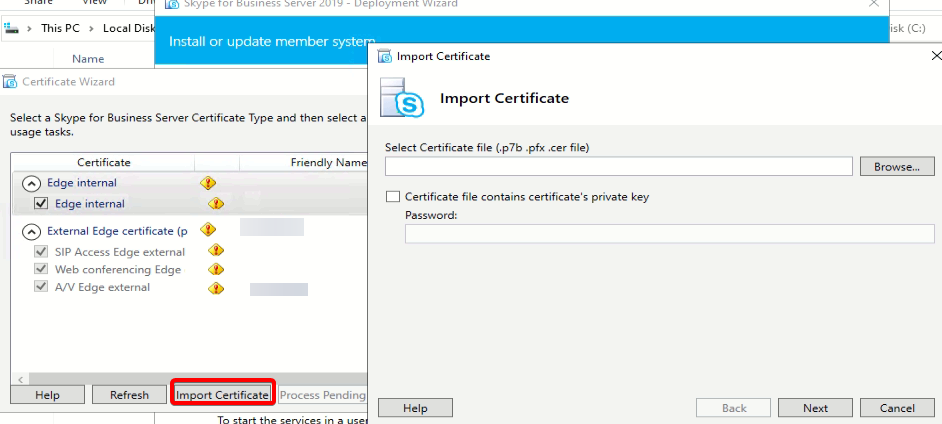This screenshot has width=942, height=424.
Task: Collapse the Edge internal group
Action: [31, 184]
